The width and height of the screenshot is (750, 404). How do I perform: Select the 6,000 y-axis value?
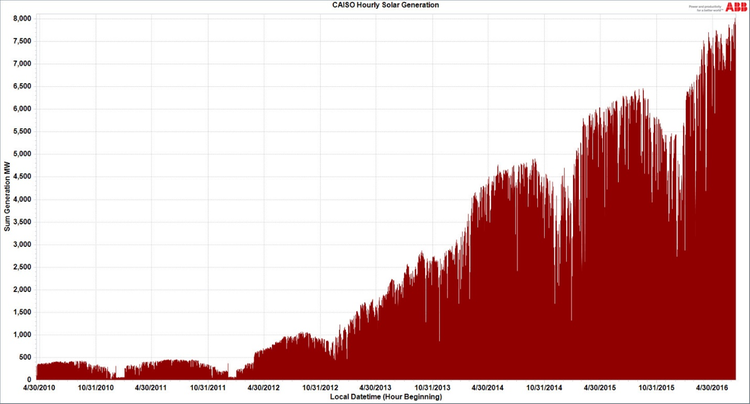point(22,109)
